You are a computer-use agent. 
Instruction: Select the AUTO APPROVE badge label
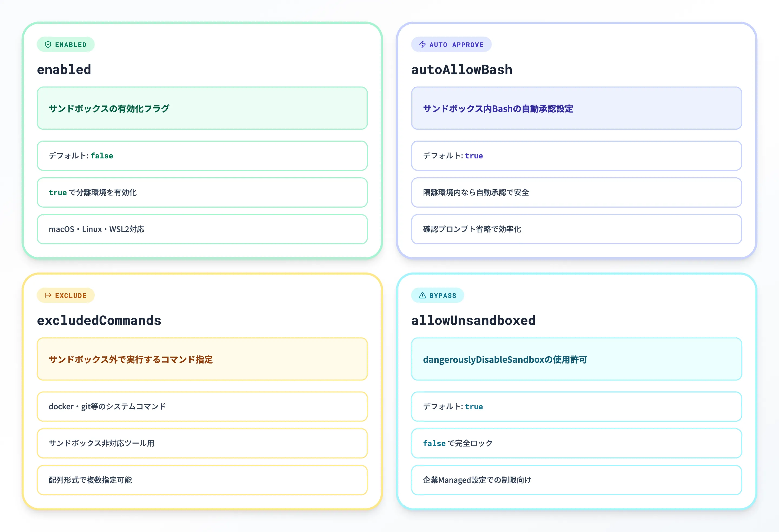pyautogui.click(x=456, y=45)
